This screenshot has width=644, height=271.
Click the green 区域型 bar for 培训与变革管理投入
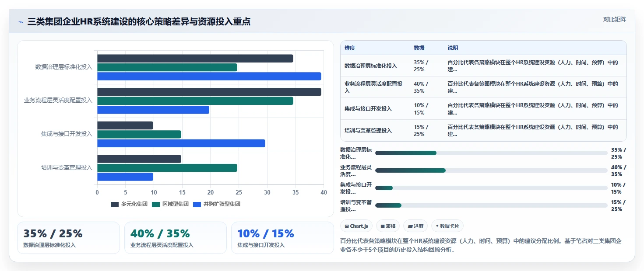tap(167, 168)
